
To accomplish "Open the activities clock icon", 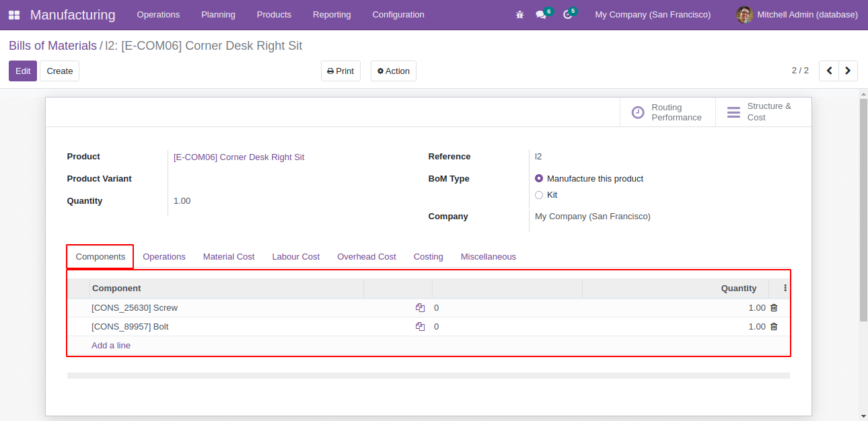I will (567, 15).
